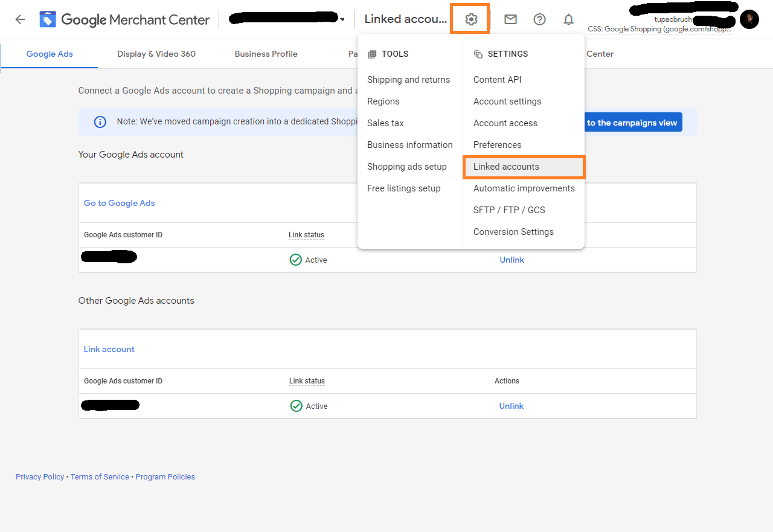773x532 pixels.
Task: Switch to the Display & Video 360 tab
Action: click(x=156, y=54)
